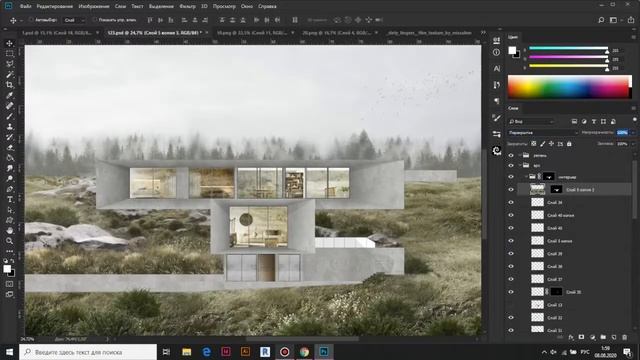Select the Dodge tool
The height and width of the screenshot is (360, 640).
click(x=9, y=179)
